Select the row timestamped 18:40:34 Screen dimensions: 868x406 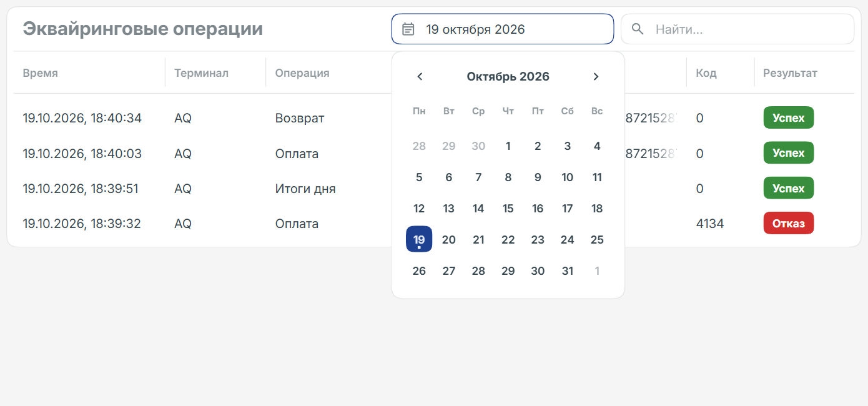coord(433,118)
